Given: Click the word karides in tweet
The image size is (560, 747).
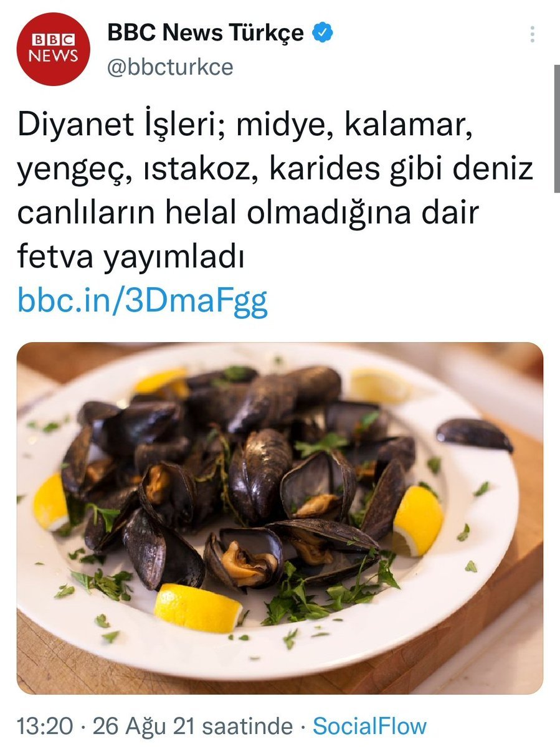Looking at the screenshot, I should tap(326, 169).
